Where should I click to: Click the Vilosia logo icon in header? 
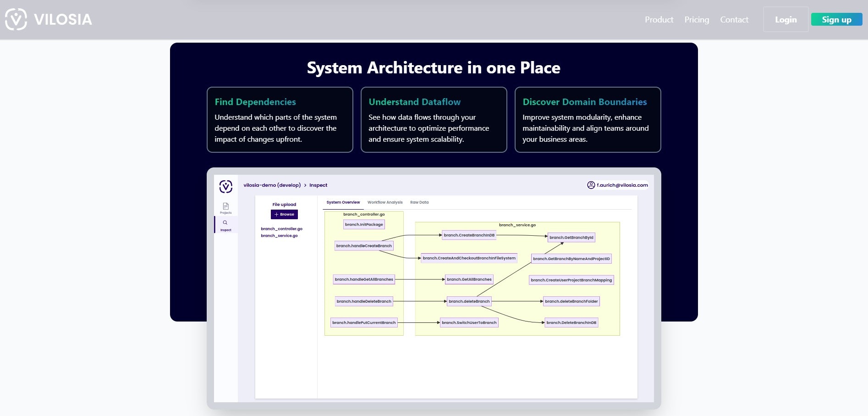[16, 19]
